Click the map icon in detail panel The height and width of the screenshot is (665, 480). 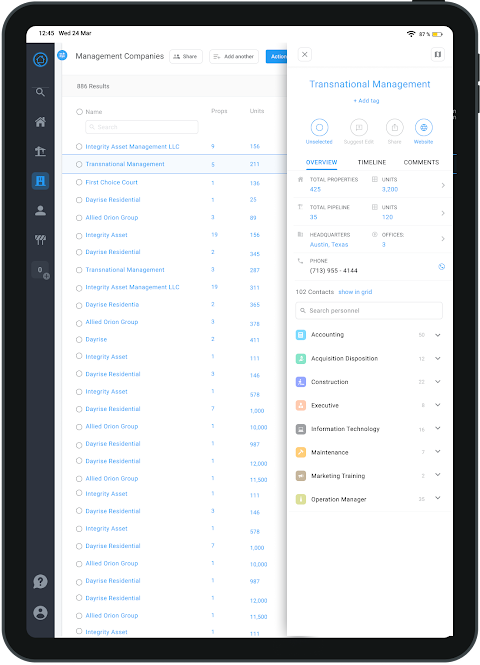pos(438,54)
